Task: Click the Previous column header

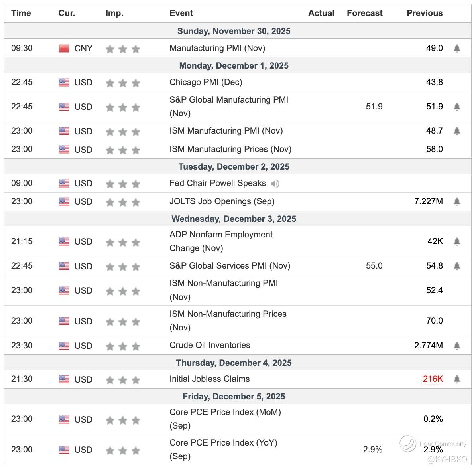Action: (425, 13)
